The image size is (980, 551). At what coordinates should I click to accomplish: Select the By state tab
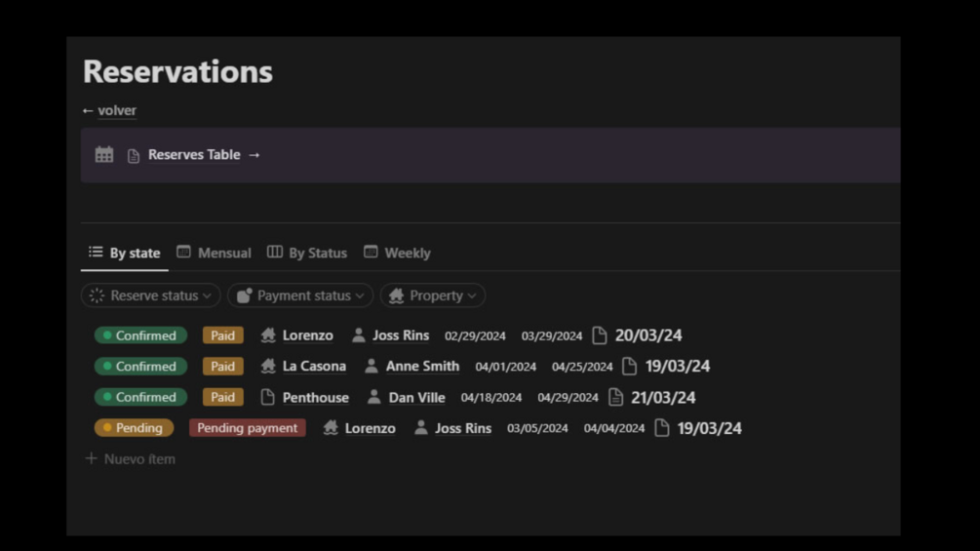coord(125,253)
